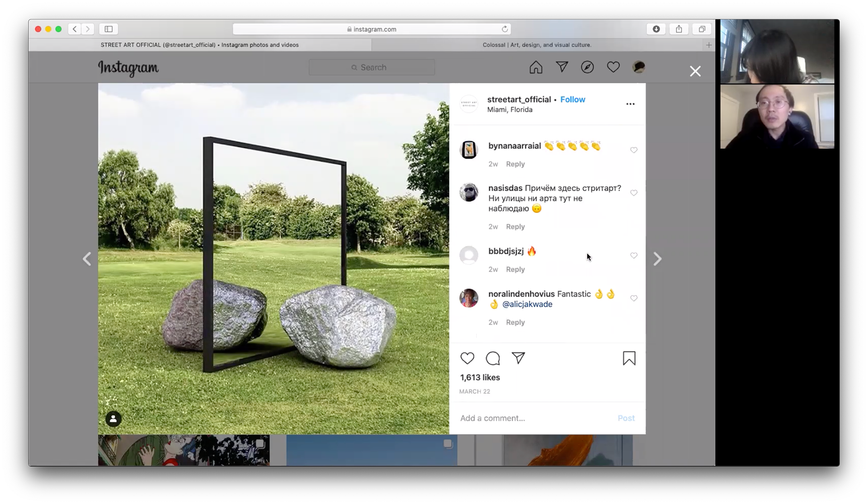Show tagged people icon on photo
Screen dimensions: 868x504
pos(113,419)
